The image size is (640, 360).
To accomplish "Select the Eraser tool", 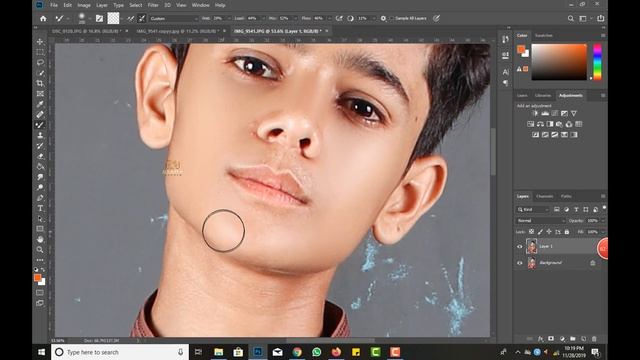I will [x=40, y=156].
